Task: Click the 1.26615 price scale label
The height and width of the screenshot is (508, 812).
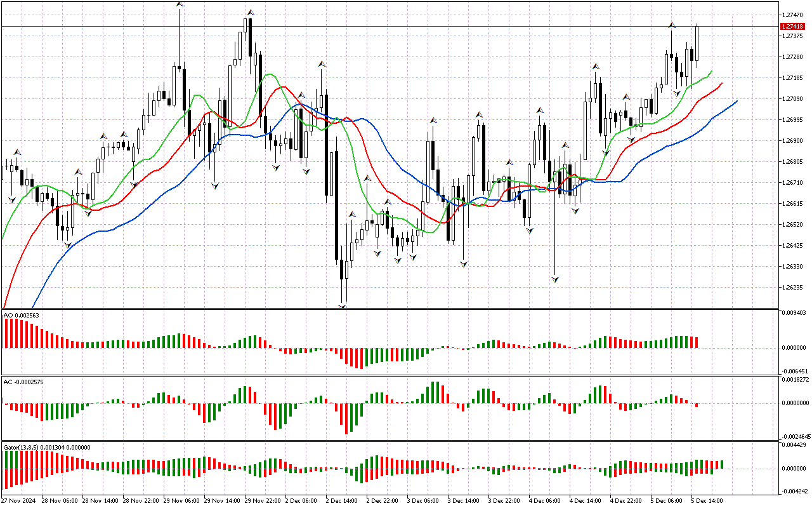Action: pyautogui.click(x=793, y=204)
